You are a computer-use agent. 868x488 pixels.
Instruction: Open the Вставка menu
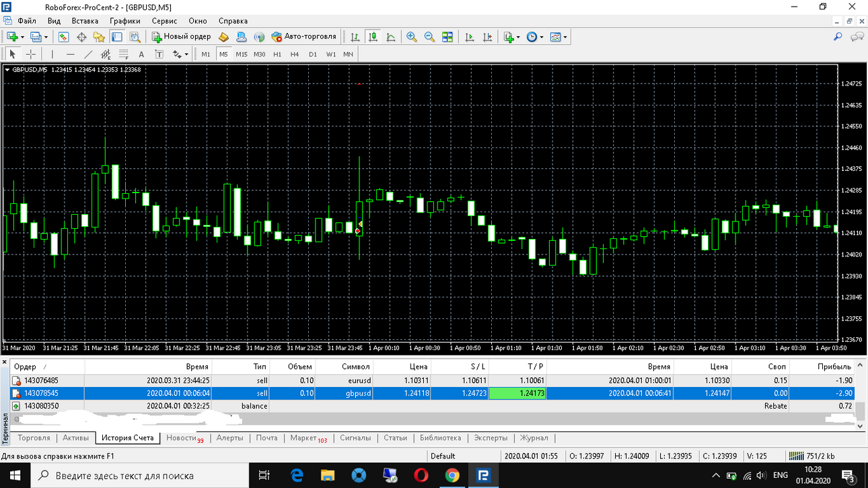tap(85, 21)
